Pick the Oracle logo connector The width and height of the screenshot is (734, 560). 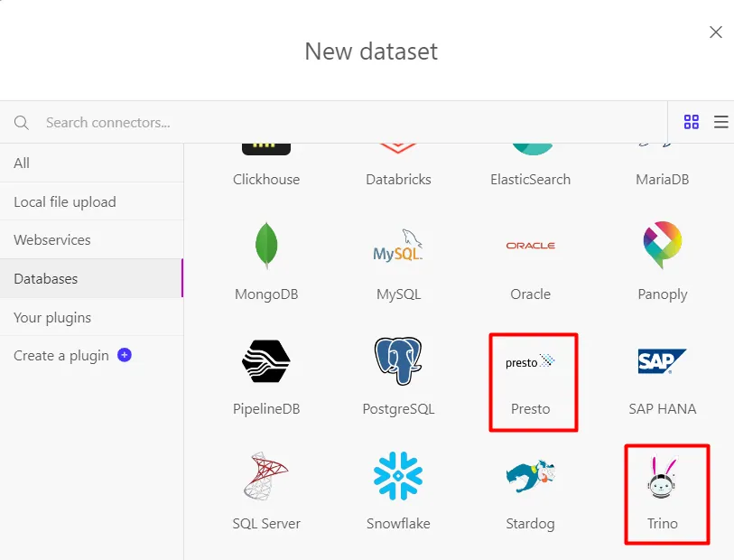[x=530, y=246]
